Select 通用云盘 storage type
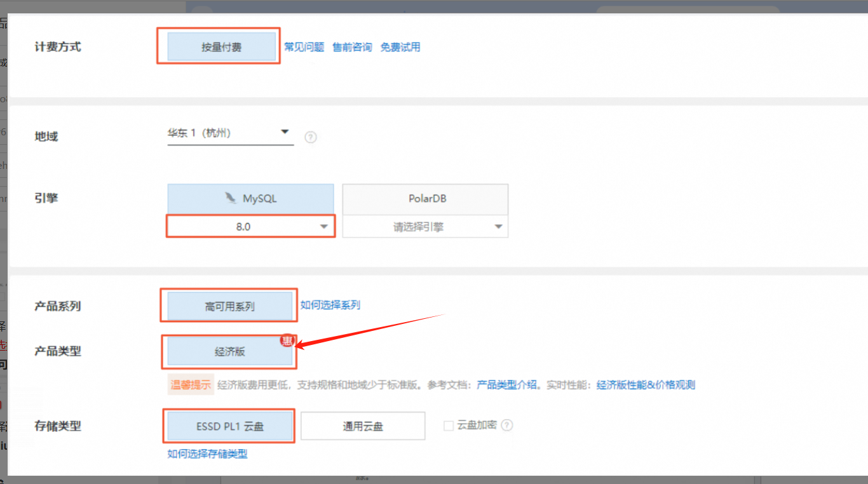 pos(363,426)
